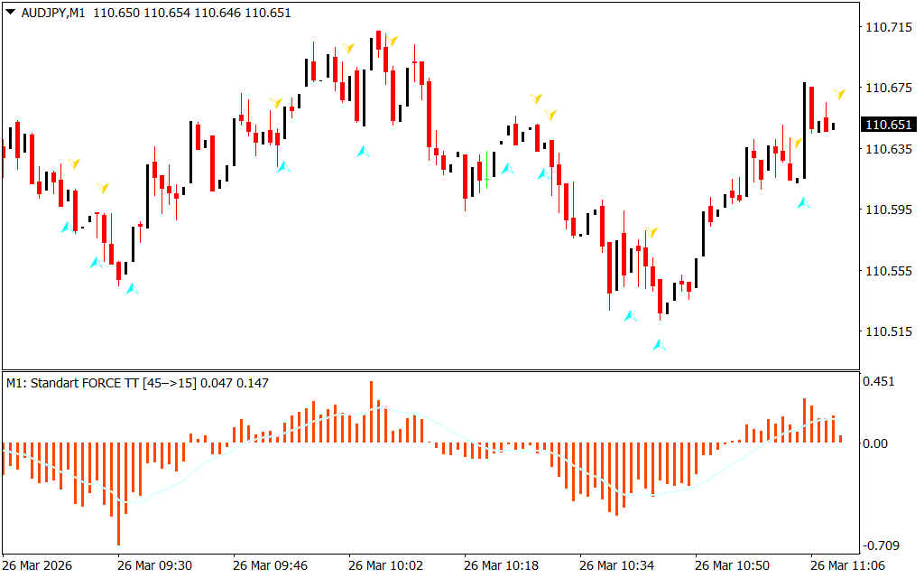Click the cyan arrow above 10:02 time label
Image resolution: width=924 pixels, height=578 pixels.
click(x=363, y=152)
